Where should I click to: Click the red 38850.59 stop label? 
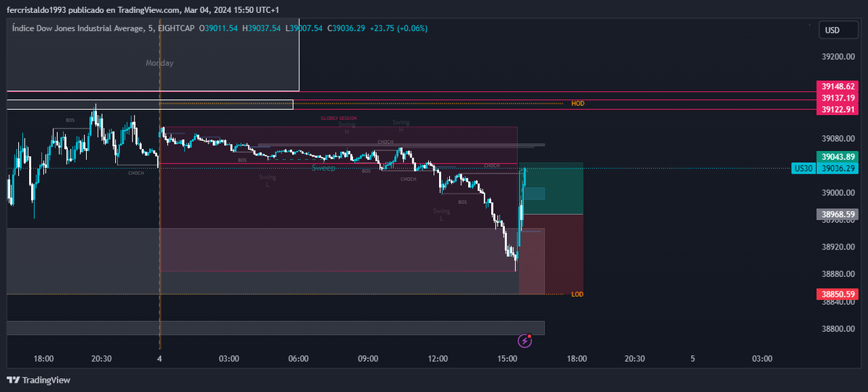pos(837,294)
